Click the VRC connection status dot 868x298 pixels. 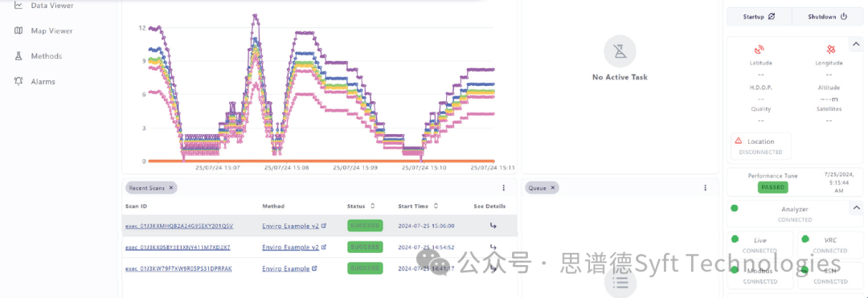tap(805, 239)
